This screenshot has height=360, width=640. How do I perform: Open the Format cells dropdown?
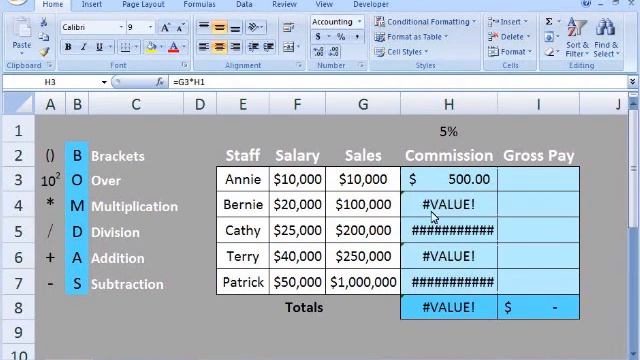[x=530, y=52]
